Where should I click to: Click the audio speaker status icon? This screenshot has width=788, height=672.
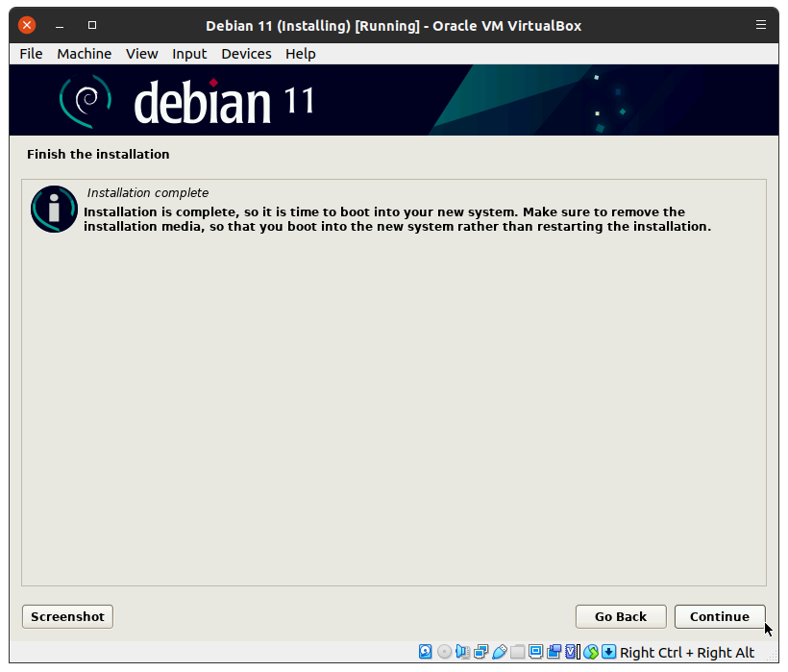click(462, 652)
